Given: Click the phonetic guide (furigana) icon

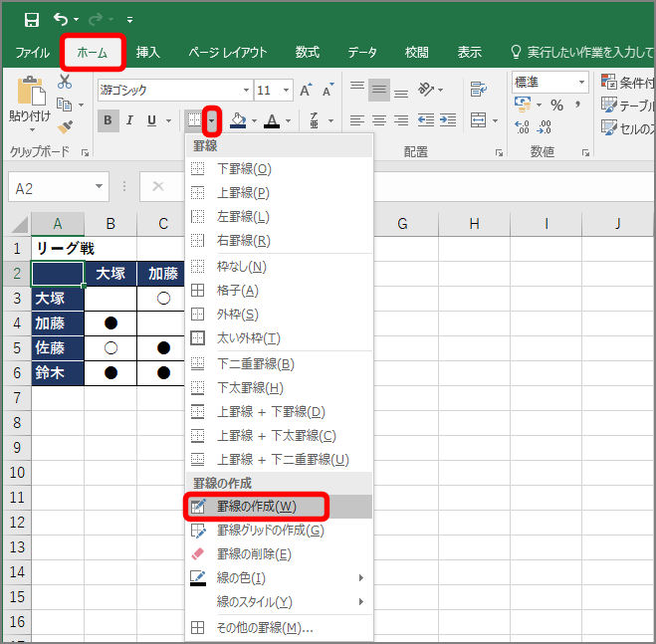Looking at the screenshot, I should [314, 120].
